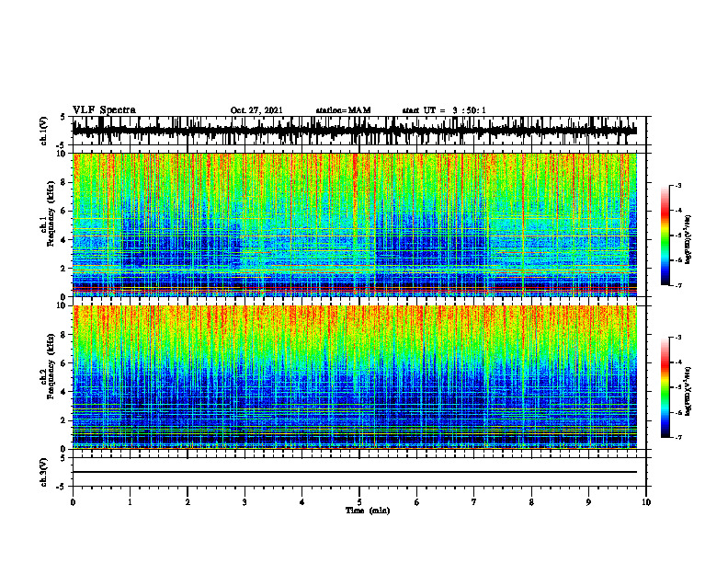Click time axis tick label "5"
Screen dimensions: 728x563
point(359,502)
